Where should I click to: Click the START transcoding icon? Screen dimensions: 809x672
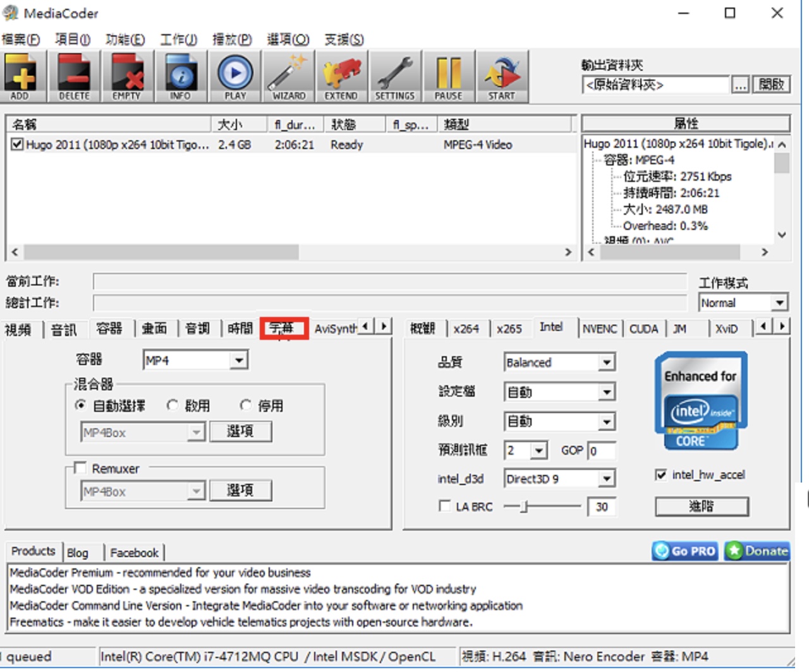[502, 76]
